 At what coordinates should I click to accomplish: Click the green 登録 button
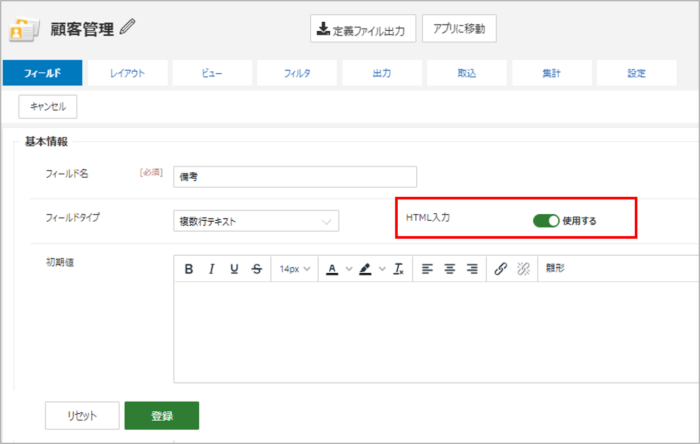coord(162,415)
